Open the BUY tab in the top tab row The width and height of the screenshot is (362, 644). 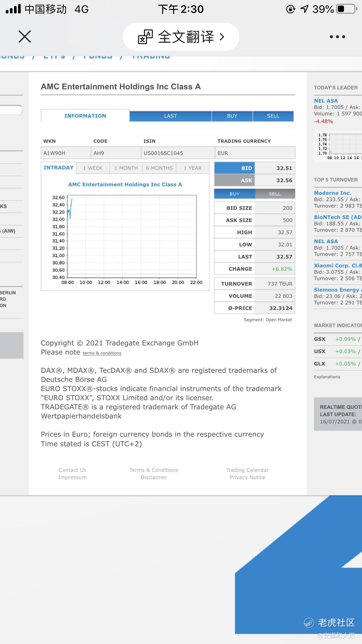click(232, 116)
